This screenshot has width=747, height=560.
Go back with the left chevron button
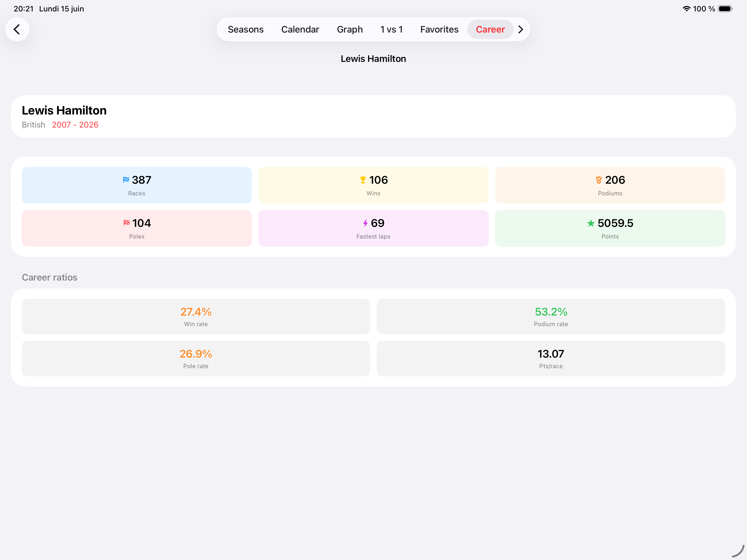(17, 29)
